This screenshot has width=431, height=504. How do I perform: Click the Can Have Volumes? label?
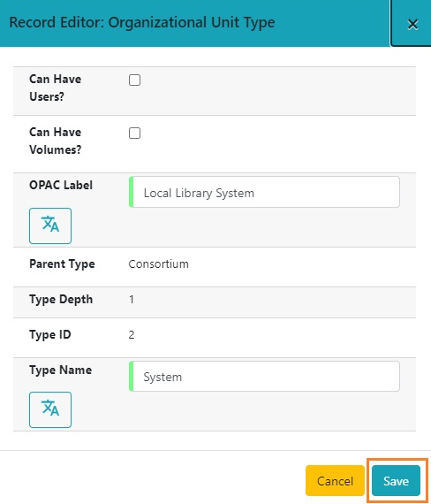pos(56,141)
